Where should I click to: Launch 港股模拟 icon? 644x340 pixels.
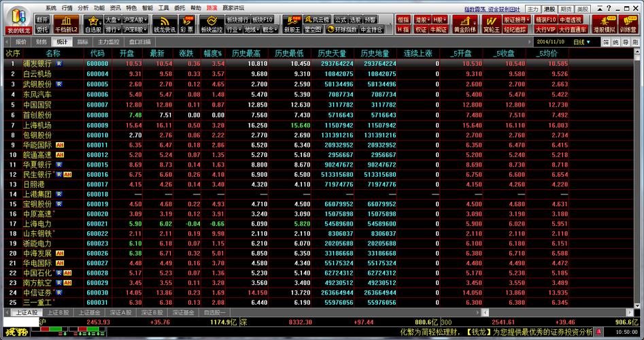603,24
